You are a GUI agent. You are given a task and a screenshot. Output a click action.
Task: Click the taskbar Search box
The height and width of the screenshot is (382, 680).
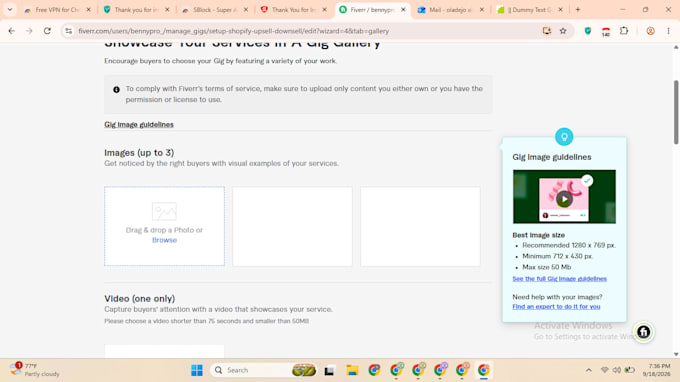coord(264,370)
